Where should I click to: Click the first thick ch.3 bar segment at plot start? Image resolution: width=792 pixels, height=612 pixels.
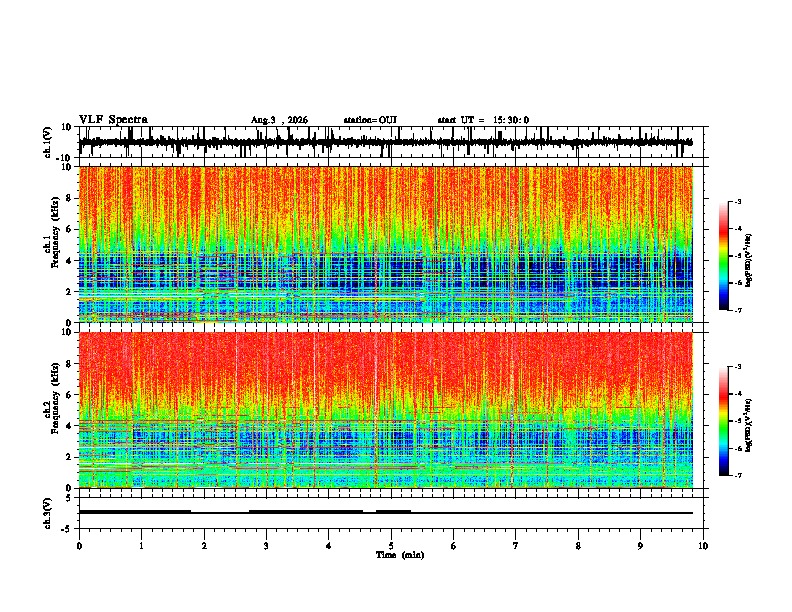tap(135, 512)
